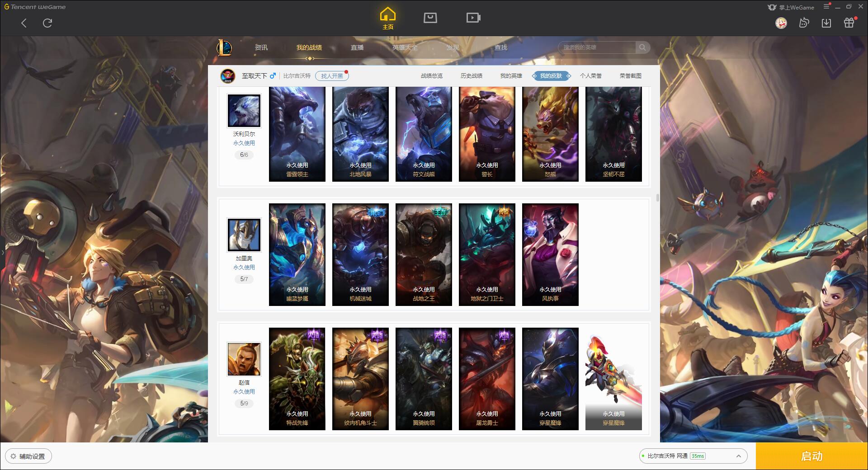Switch to the 直播 tab
Viewport: 868px width, 470px height.
[357, 47]
